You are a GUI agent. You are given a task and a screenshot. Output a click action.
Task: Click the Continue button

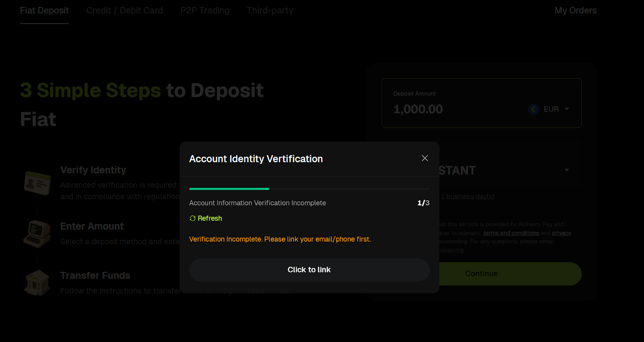tap(481, 274)
